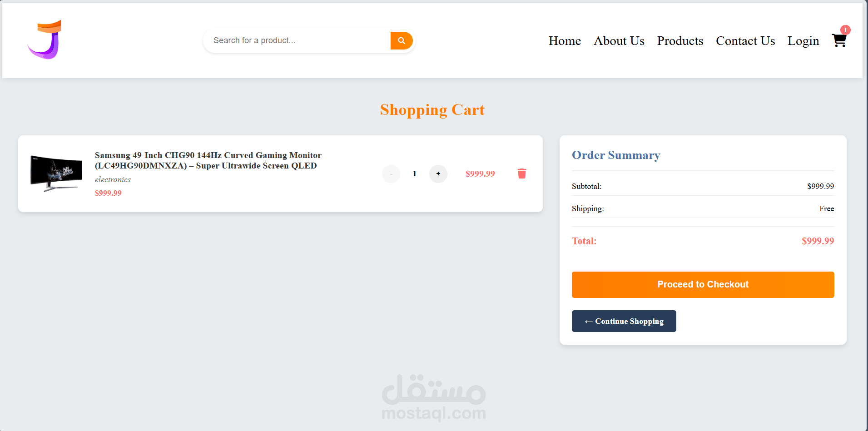868x431 pixels.
Task: Click the cart badge showing 1
Action: click(845, 30)
